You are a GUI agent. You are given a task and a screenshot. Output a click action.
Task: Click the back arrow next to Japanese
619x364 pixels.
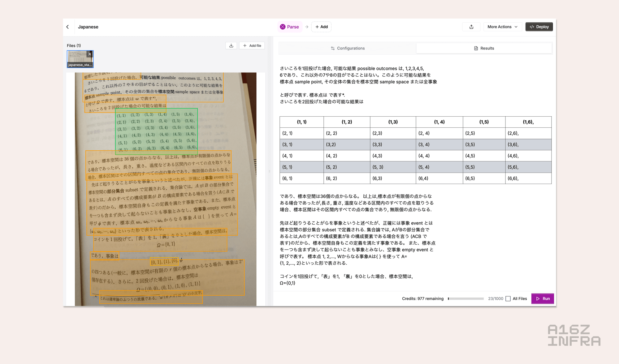(x=67, y=27)
